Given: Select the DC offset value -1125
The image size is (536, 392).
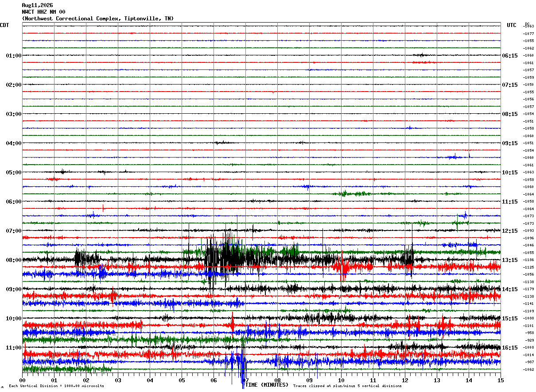Looking at the screenshot, I should pyautogui.click(x=529, y=267).
